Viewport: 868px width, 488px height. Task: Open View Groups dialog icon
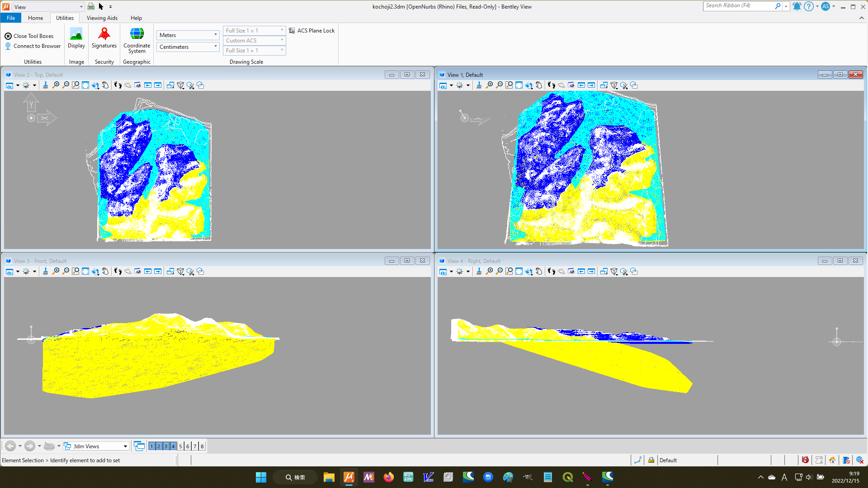pyautogui.click(x=139, y=446)
